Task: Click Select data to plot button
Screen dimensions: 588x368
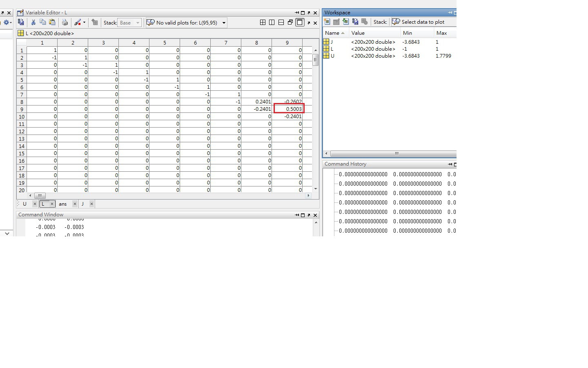Action: point(419,22)
